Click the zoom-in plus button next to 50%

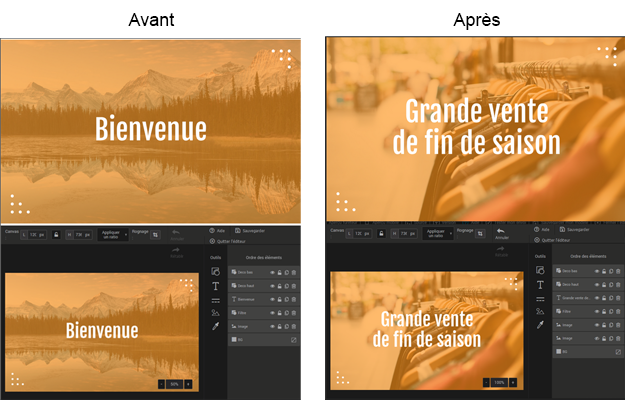(187, 384)
